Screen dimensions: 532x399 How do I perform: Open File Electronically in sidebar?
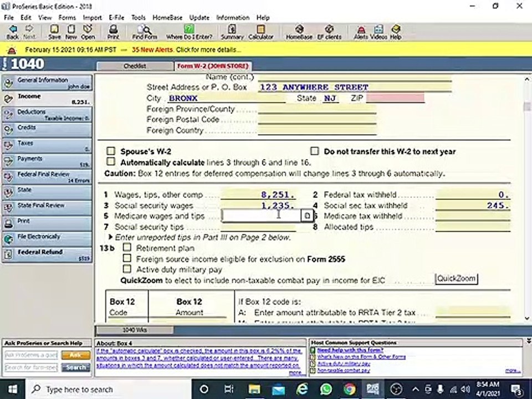pos(47,239)
